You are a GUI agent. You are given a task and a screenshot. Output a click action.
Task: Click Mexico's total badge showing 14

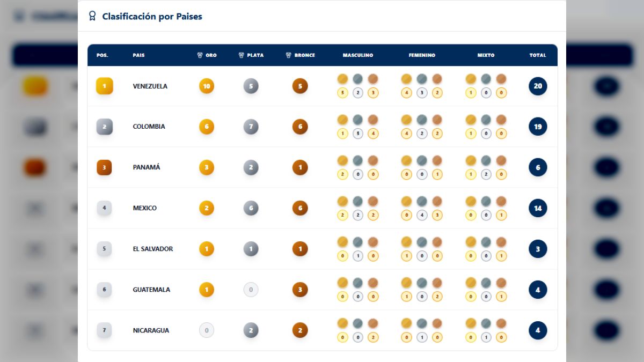pos(538,208)
